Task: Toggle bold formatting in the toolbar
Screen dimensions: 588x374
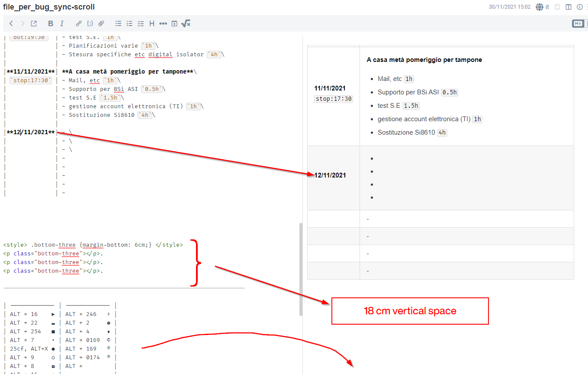Action: (x=51, y=23)
